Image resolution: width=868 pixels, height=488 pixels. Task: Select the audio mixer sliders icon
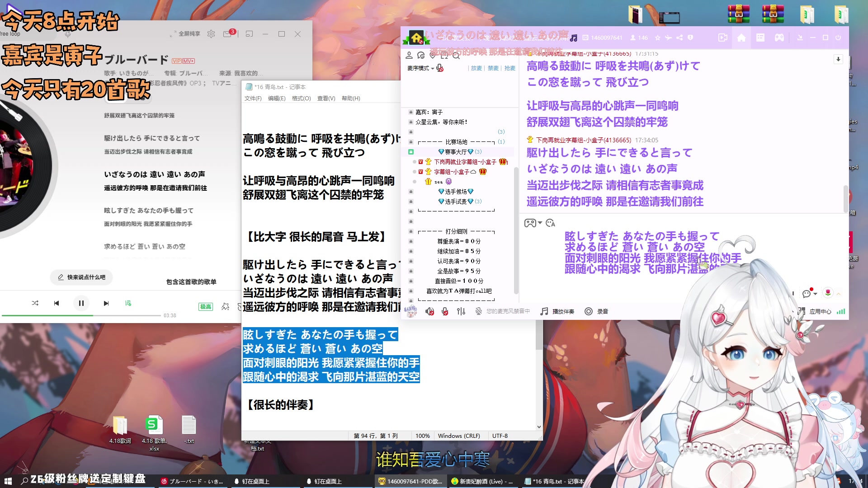click(x=461, y=311)
